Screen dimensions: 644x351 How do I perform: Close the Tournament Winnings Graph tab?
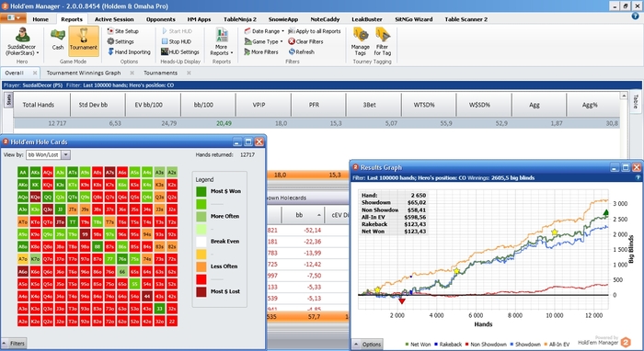click(132, 73)
